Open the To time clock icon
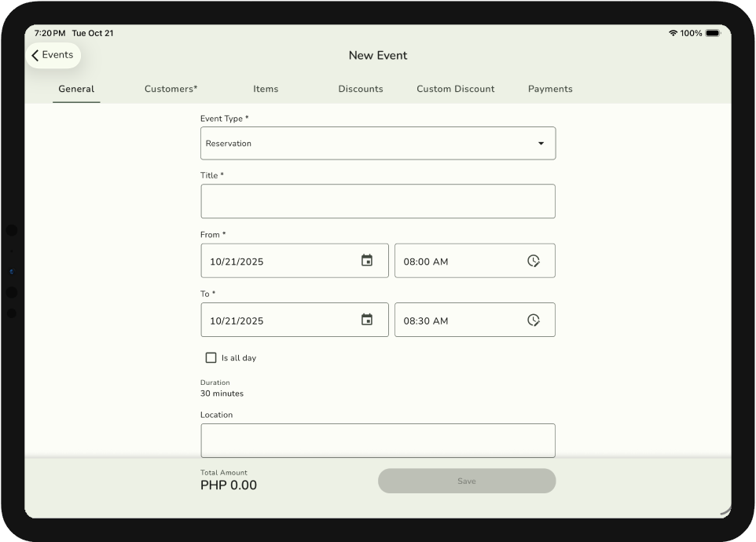This screenshot has width=756, height=542. [x=533, y=320]
